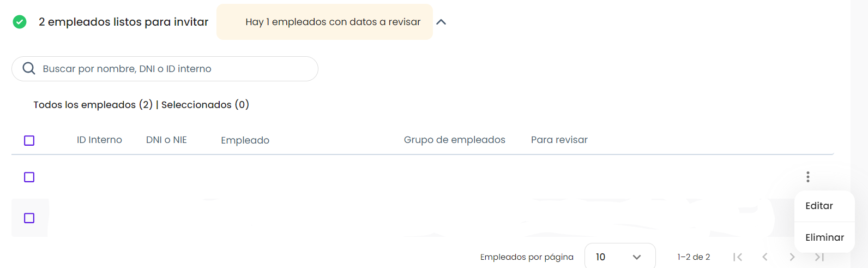Check the second employee row checkbox
The height and width of the screenshot is (268, 868).
coord(29,218)
